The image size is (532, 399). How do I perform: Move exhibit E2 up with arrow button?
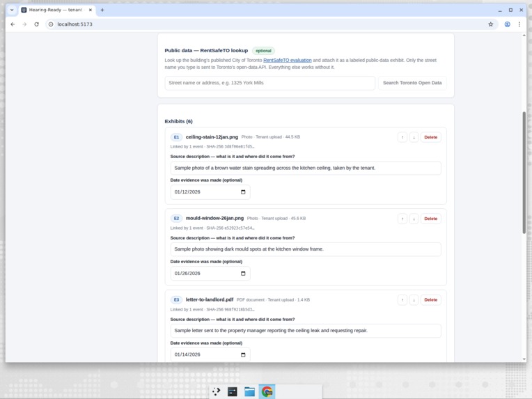click(x=402, y=219)
